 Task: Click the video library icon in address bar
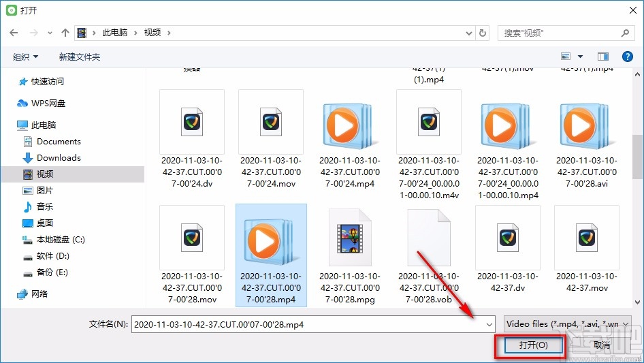(x=82, y=33)
